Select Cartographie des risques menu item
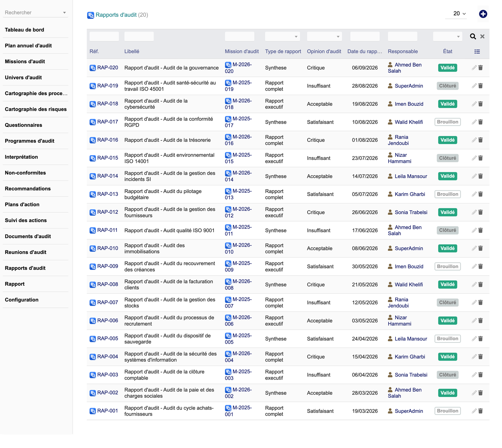Viewport: 502px width, 448px height. (x=36, y=109)
